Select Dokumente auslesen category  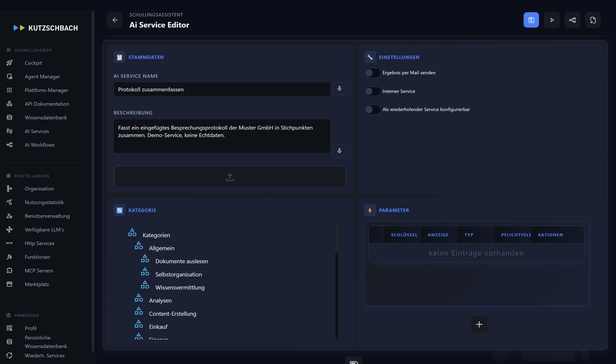point(182,261)
